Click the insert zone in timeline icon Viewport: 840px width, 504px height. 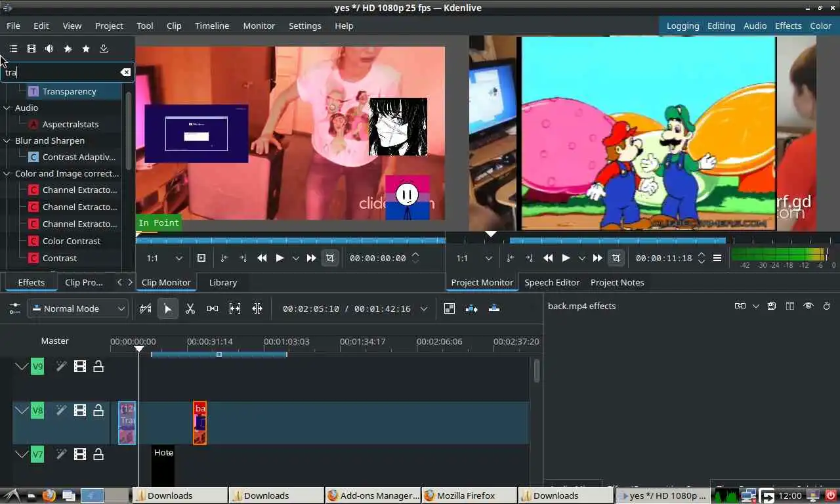coord(471,308)
